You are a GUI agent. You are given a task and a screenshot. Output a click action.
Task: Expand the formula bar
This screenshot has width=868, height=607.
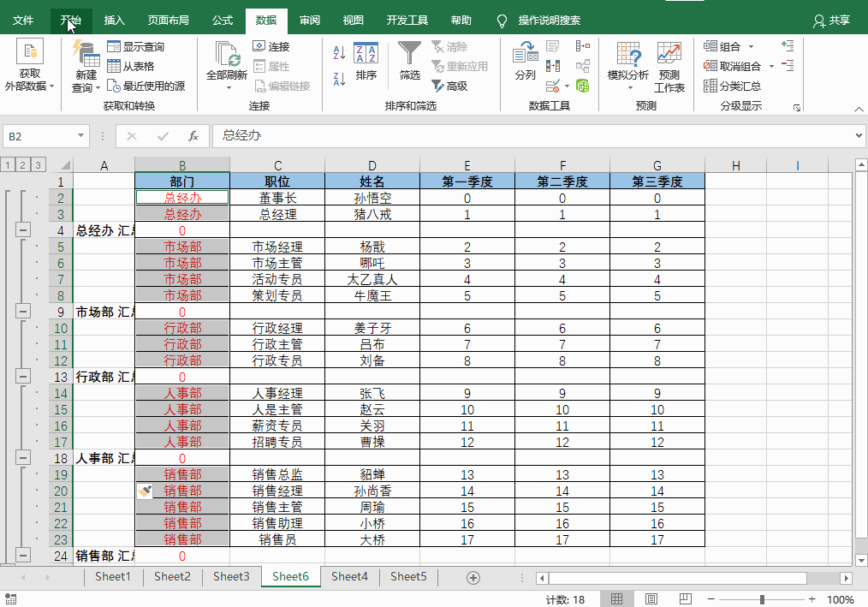(859, 135)
